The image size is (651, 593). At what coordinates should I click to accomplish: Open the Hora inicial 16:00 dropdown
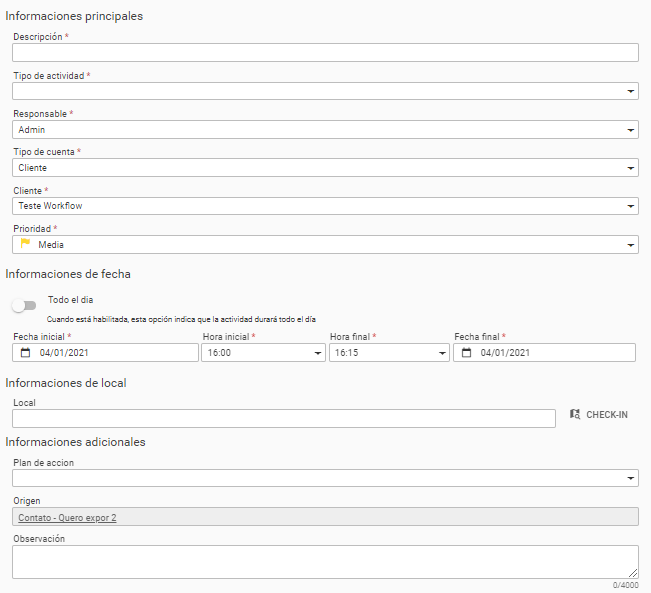click(263, 353)
